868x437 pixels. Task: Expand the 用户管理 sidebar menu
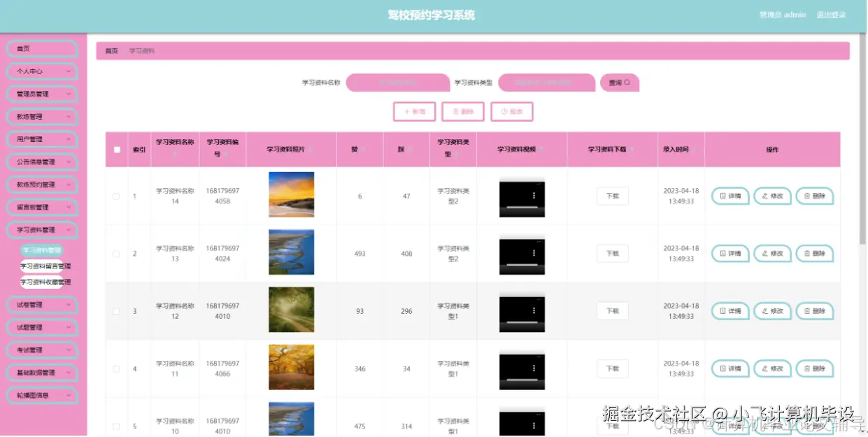click(42, 139)
